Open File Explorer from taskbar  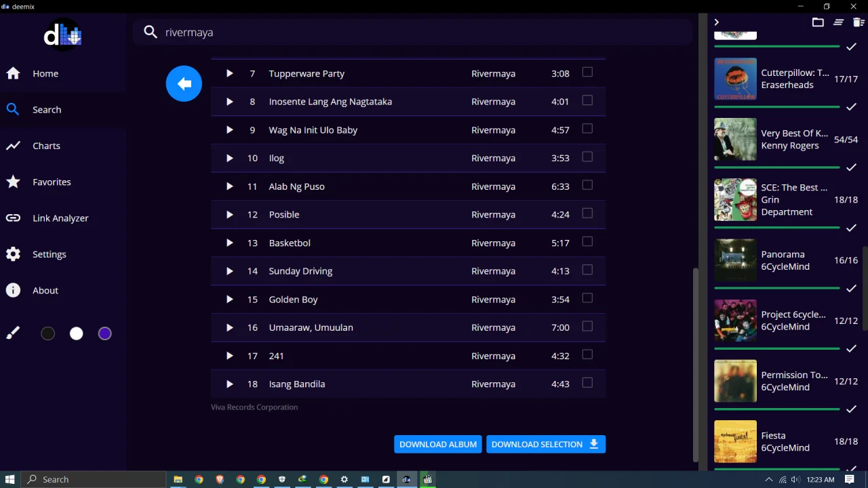click(x=178, y=479)
